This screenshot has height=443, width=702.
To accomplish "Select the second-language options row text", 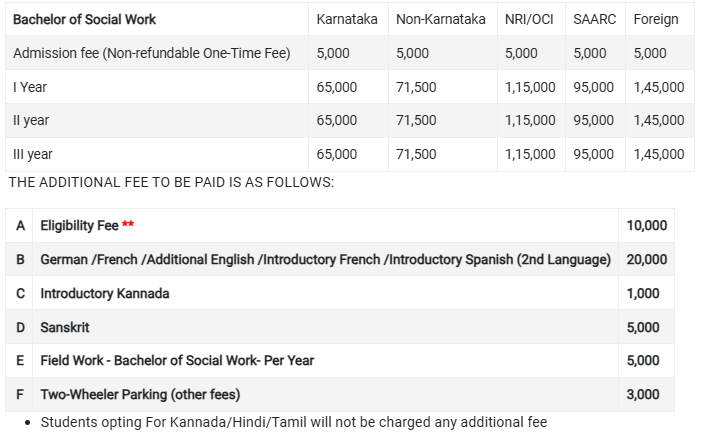I will coord(325,260).
